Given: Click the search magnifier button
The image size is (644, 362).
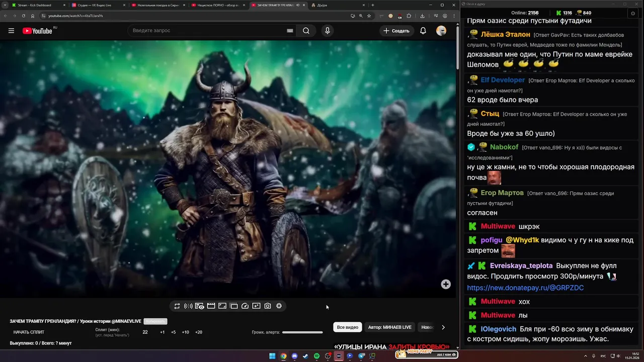Looking at the screenshot, I should (306, 31).
